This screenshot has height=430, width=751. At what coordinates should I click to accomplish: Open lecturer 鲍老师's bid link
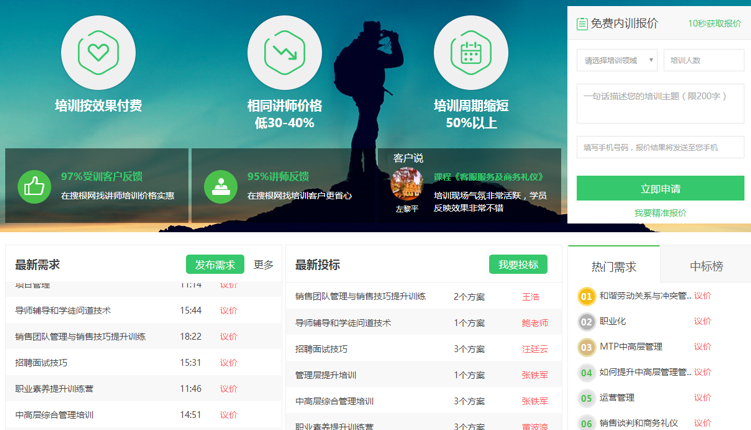(x=534, y=323)
